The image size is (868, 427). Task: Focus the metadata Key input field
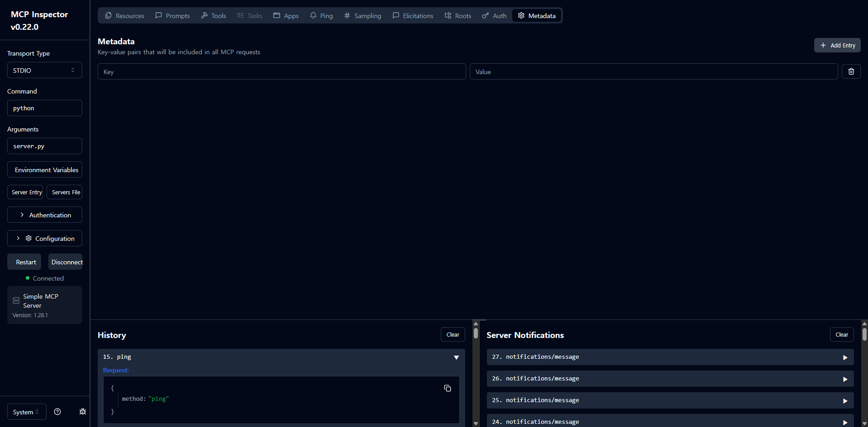click(282, 71)
